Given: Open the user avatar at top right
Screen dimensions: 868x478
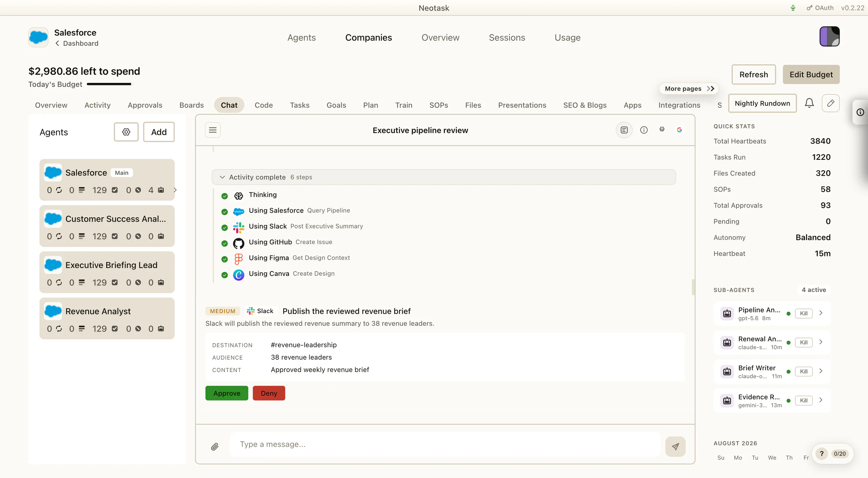Looking at the screenshot, I should coord(829,37).
